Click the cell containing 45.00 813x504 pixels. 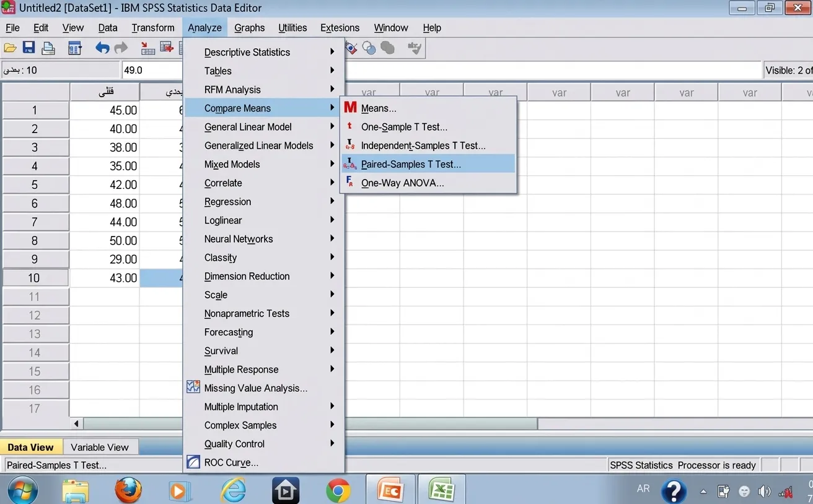point(105,110)
